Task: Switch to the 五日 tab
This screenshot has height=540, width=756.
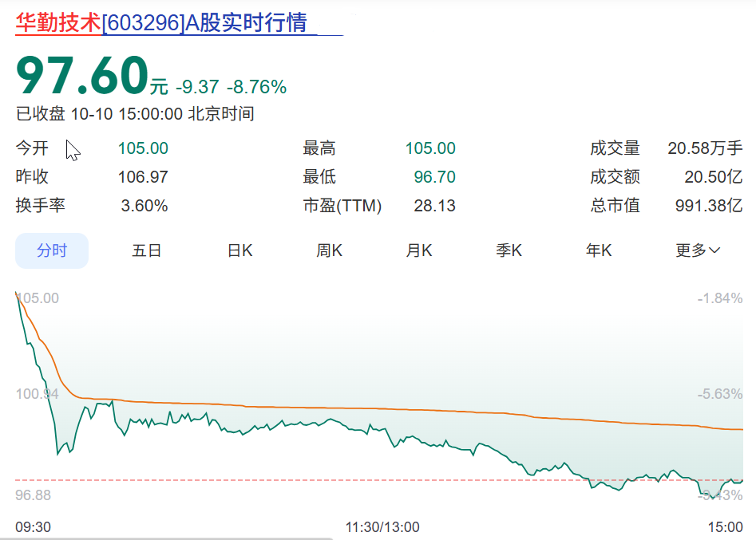Action: click(x=147, y=250)
